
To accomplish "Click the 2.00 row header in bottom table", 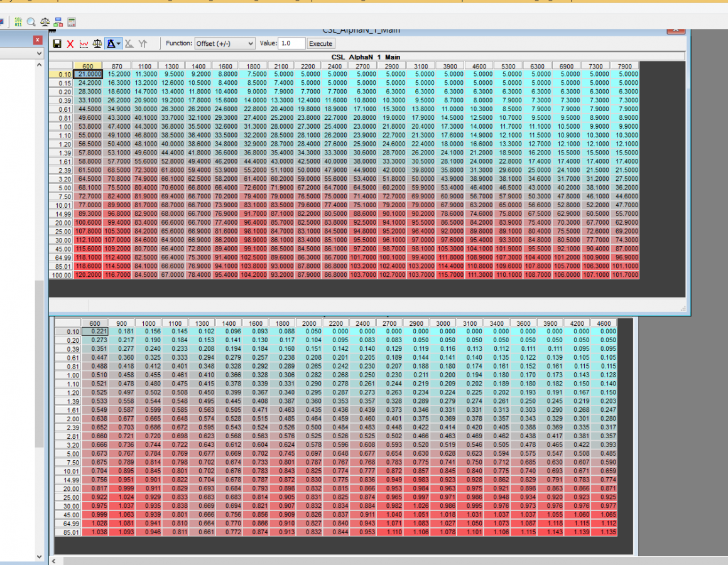I will tap(68, 419).
